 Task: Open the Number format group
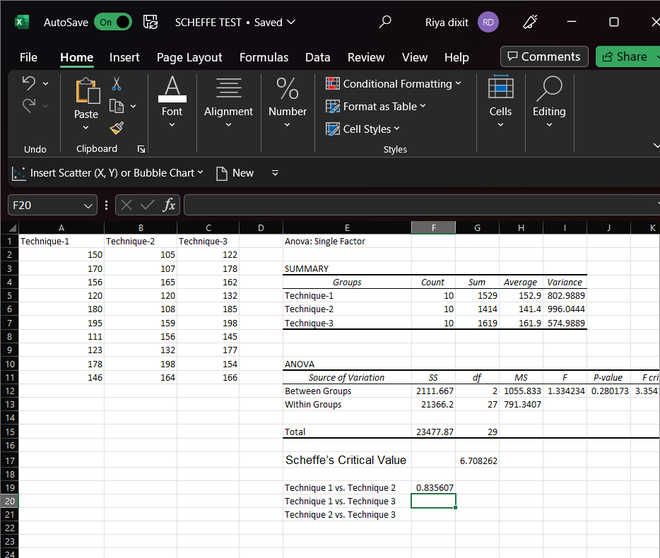[x=287, y=103]
